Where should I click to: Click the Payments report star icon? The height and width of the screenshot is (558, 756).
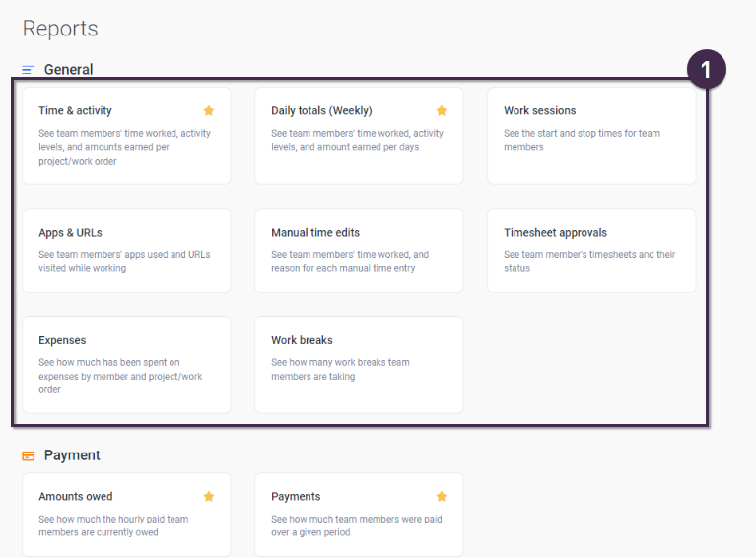click(x=442, y=496)
